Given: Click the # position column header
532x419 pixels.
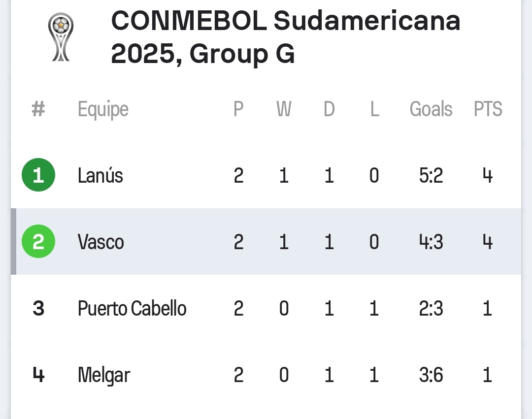Looking at the screenshot, I should 38,109.
